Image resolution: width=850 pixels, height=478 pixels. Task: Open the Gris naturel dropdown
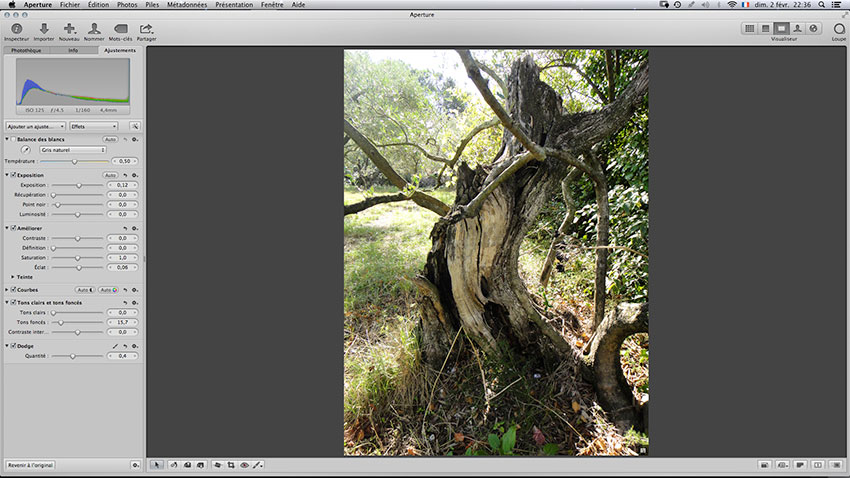pos(73,150)
